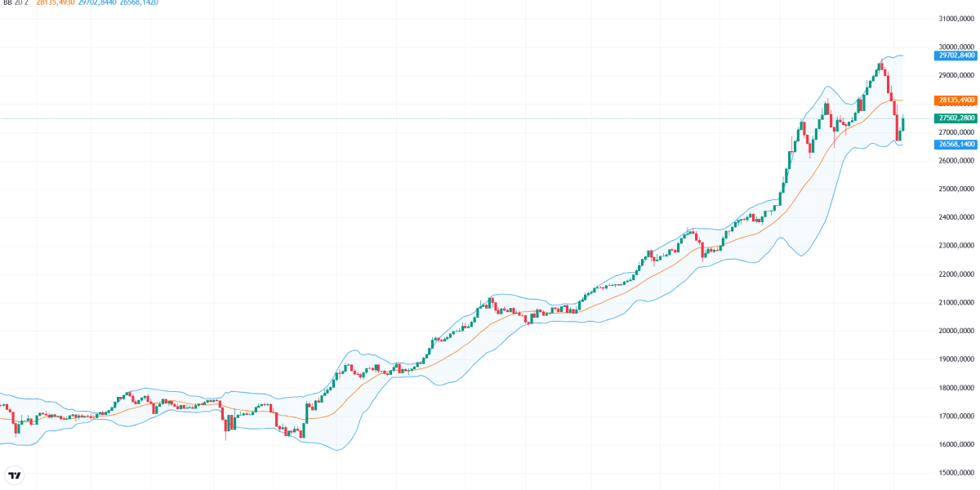Select the last green candle on the chart
The height and width of the screenshot is (490, 980).
click(x=903, y=124)
